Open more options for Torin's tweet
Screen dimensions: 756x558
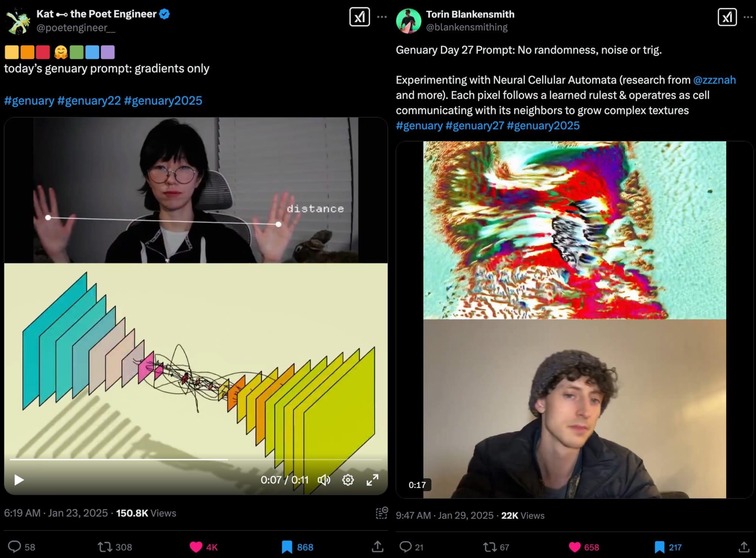748,17
